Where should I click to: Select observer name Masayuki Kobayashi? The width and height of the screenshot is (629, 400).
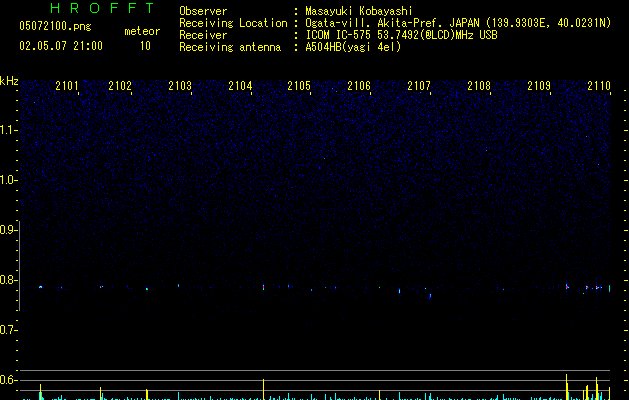click(x=359, y=11)
